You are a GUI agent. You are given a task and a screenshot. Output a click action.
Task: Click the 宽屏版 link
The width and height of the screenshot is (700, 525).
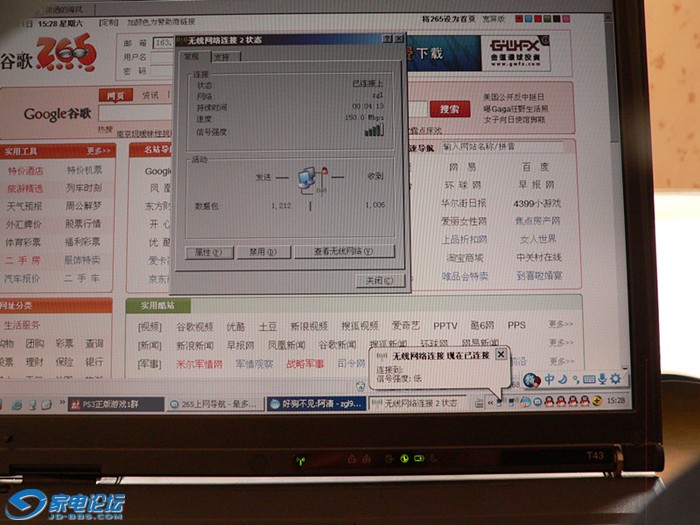point(493,19)
